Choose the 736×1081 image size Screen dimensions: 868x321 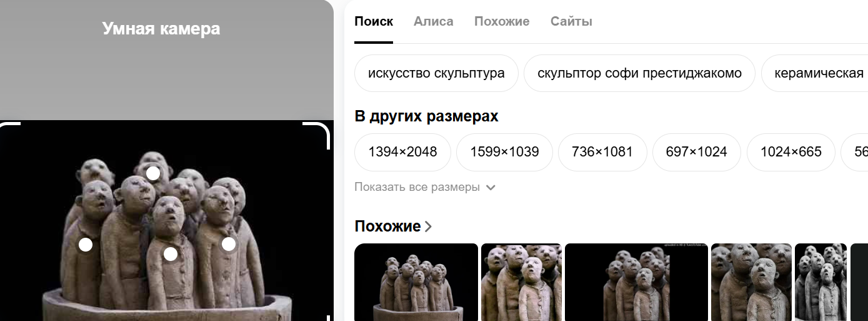pyautogui.click(x=602, y=152)
